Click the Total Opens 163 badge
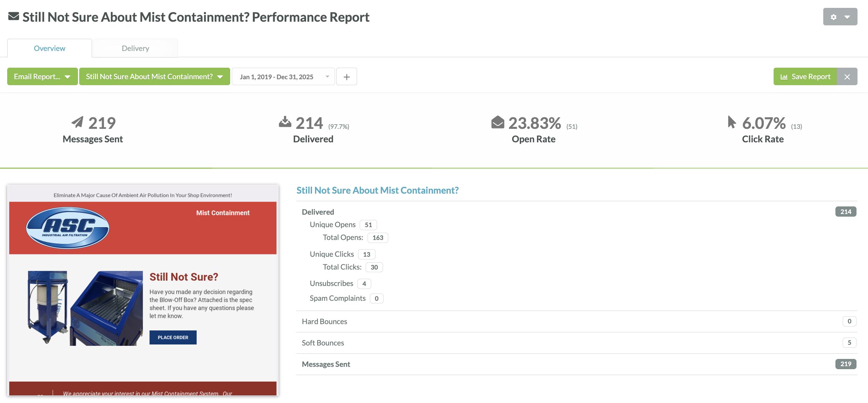Image resolution: width=868 pixels, height=403 pixels. pyautogui.click(x=377, y=237)
